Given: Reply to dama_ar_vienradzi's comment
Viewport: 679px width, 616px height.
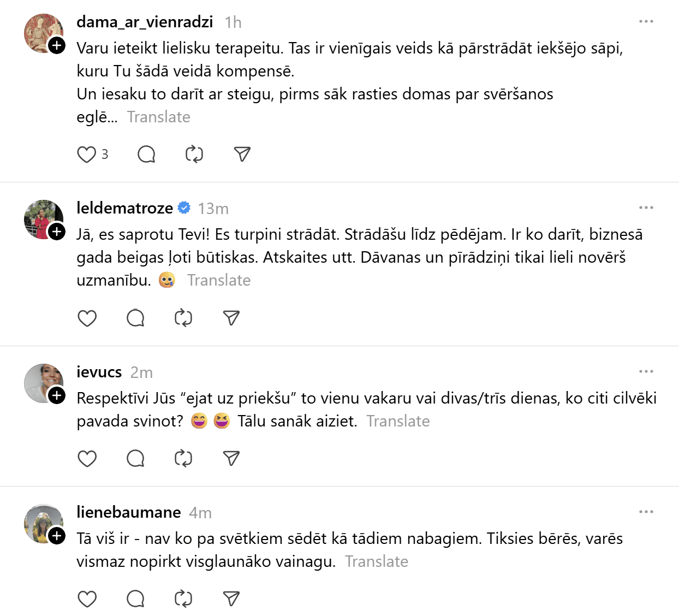Looking at the screenshot, I should [146, 155].
